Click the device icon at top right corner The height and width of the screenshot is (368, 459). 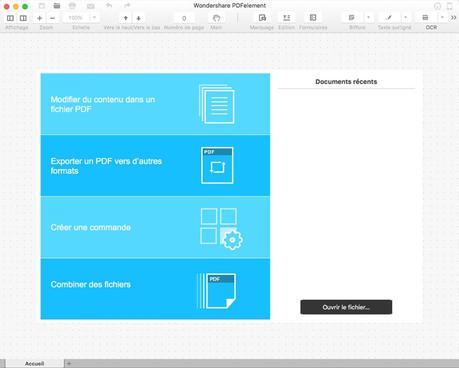click(x=450, y=6)
